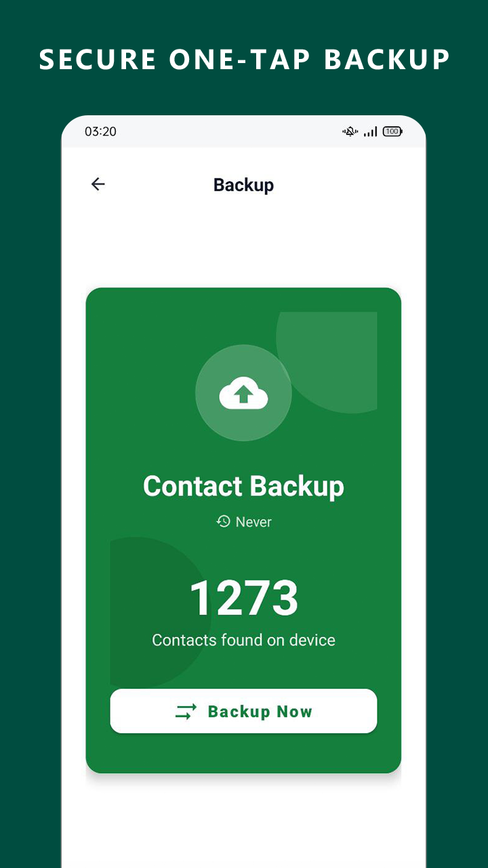Viewport: 488px width, 868px height.
Task: Click the history clock icon beside Never
Action: [x=223, y=521]
